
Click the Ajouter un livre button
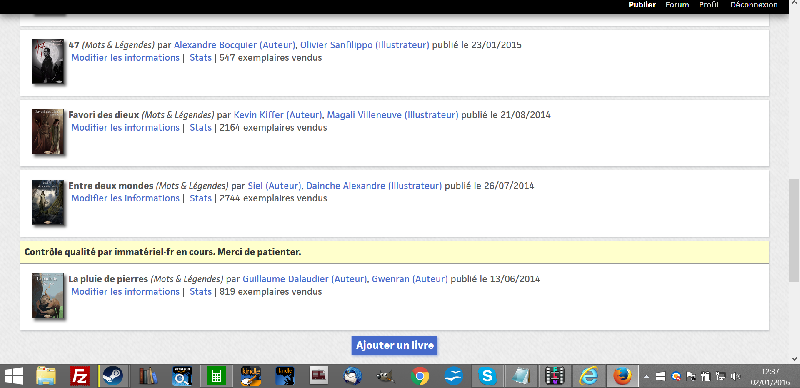pyautogui.click(x=394, y=345)
